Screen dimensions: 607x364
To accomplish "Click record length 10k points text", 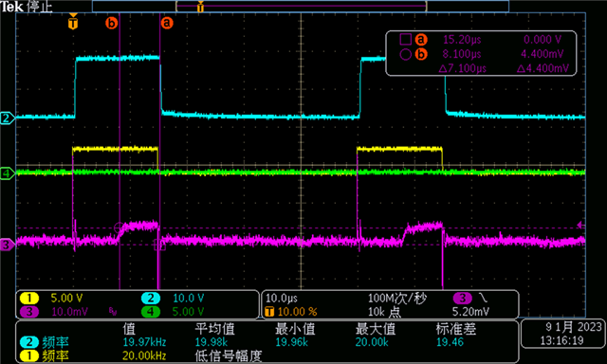I will [384, 312].
